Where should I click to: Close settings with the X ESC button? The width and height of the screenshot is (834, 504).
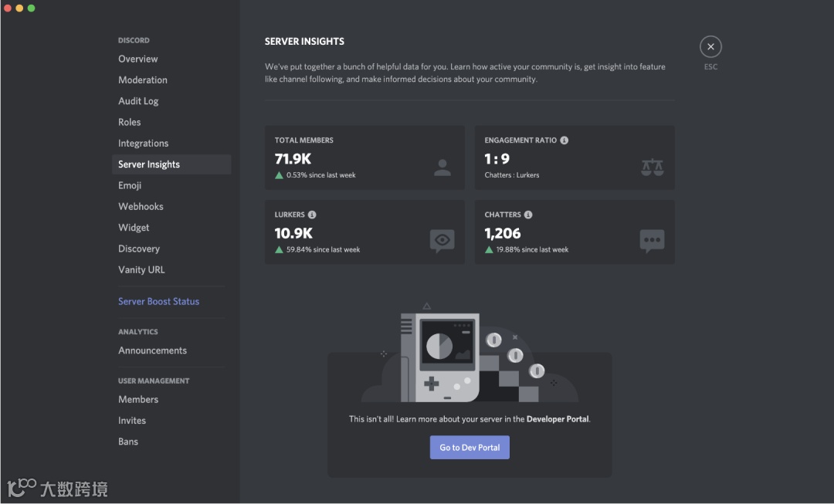tap(710, 47)
